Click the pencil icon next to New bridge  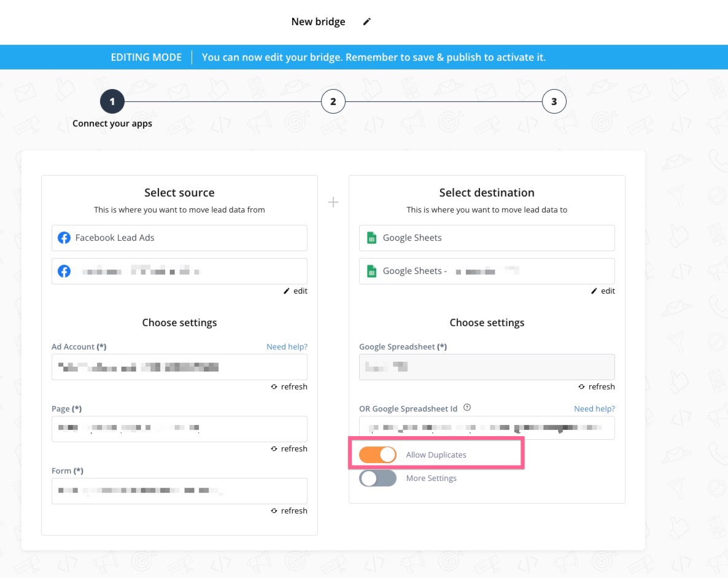tap(367, 21)
